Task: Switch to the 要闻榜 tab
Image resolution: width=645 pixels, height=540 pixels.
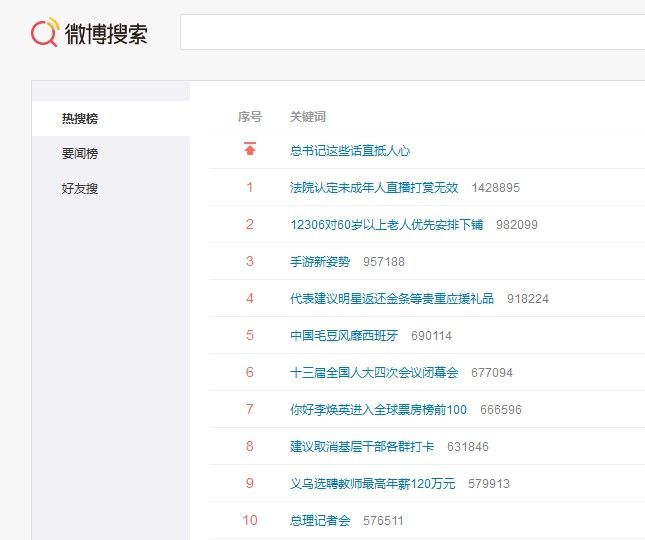Action: coord(80,154)
